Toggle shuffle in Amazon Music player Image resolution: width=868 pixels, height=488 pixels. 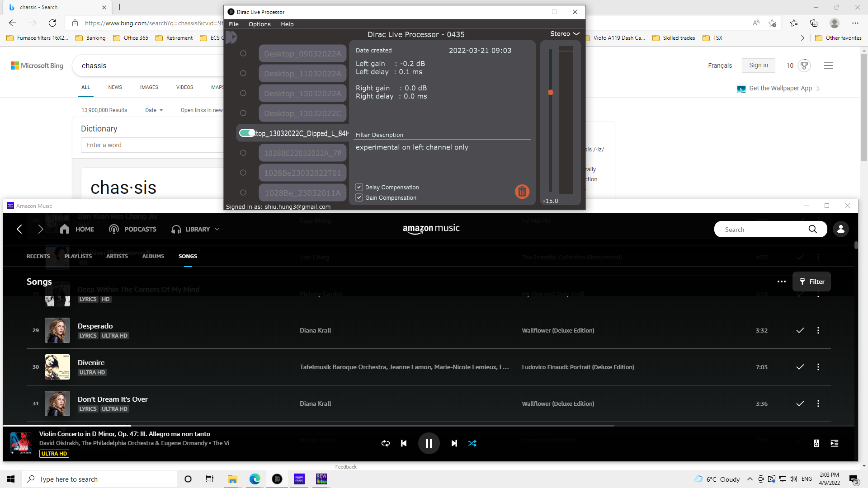tap(472, 443)
